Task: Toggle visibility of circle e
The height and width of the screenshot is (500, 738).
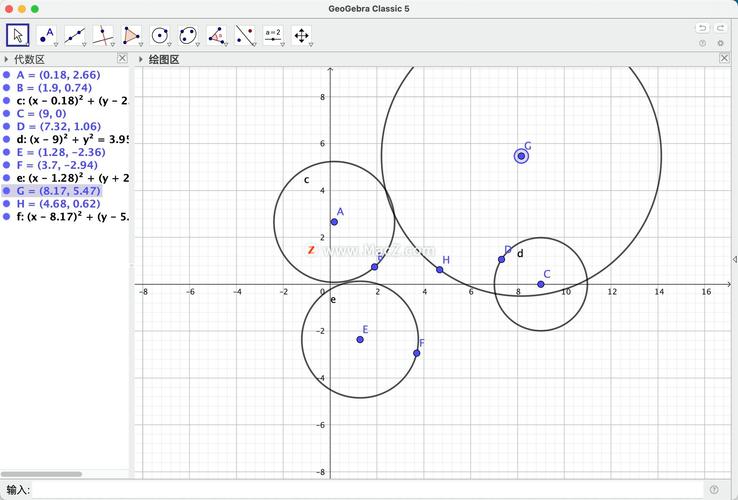Action: tap(7, 178)
